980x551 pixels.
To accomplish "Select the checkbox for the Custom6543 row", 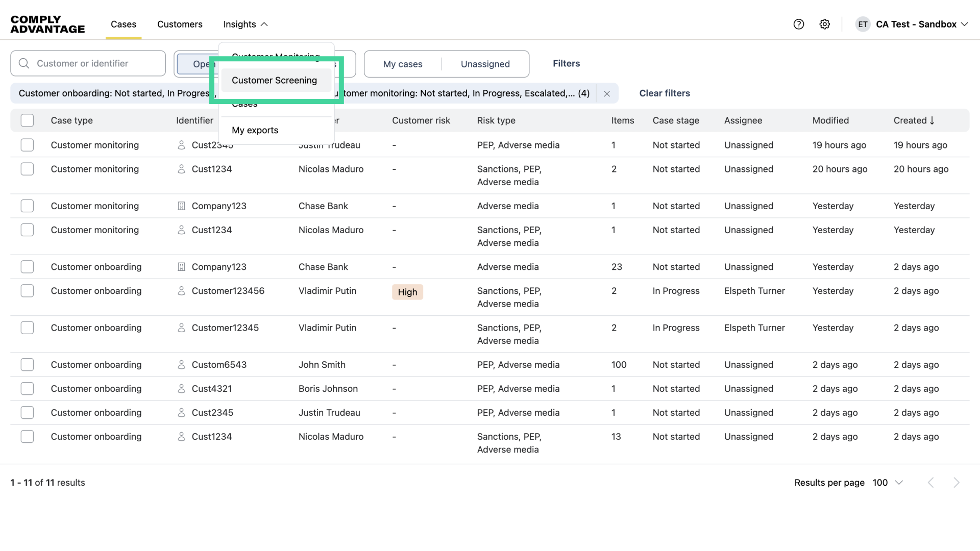I will pyautogui.click(x=27, y=364).
